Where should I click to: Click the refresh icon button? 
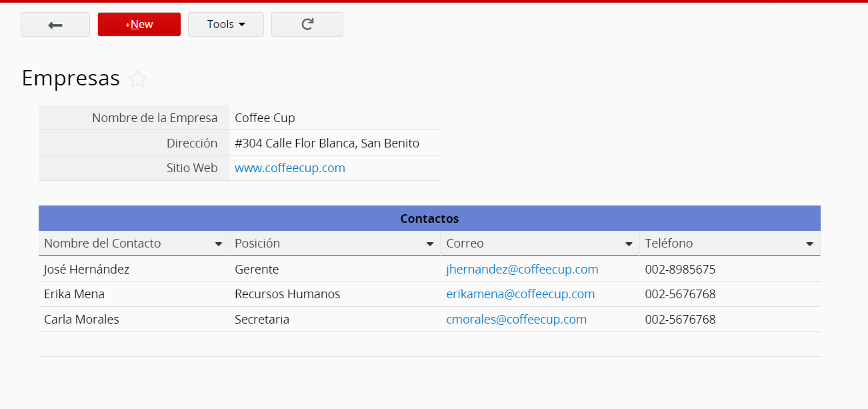307,25
